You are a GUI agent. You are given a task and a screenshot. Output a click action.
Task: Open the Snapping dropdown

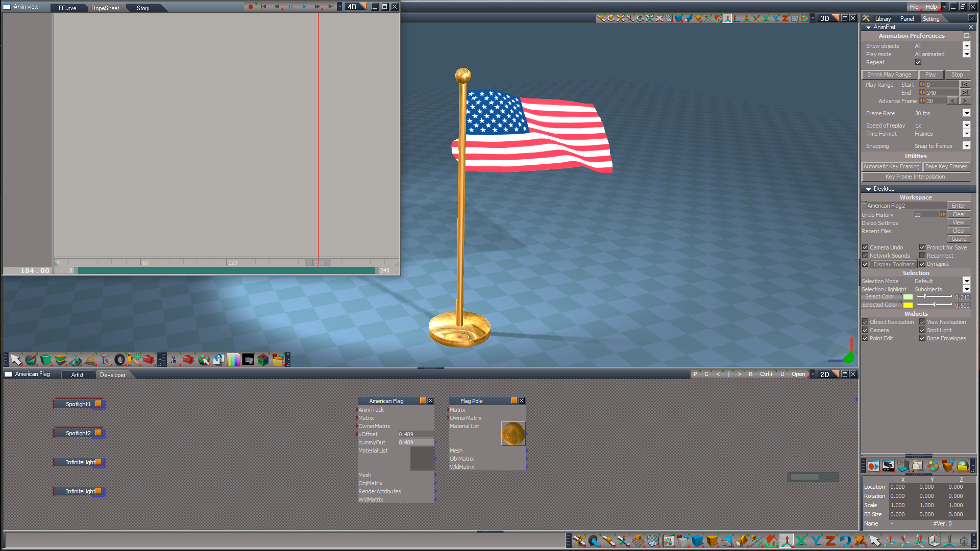(x=966, y=146)
